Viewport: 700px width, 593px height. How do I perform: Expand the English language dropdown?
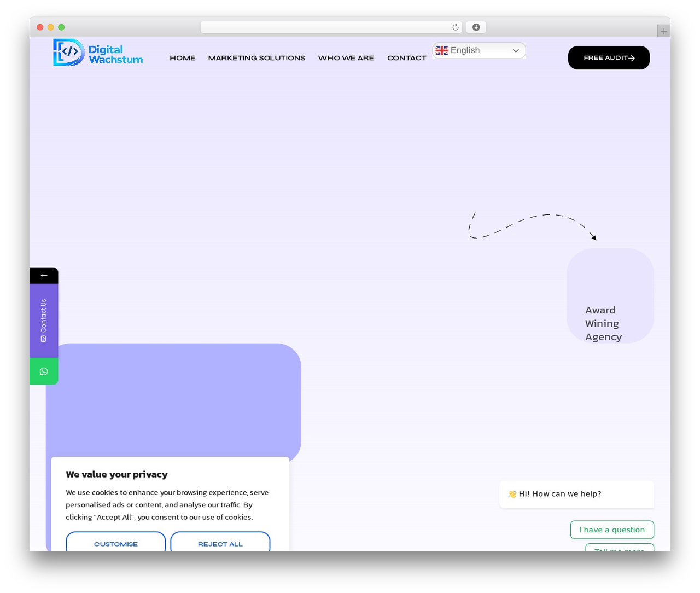(479, 50)
